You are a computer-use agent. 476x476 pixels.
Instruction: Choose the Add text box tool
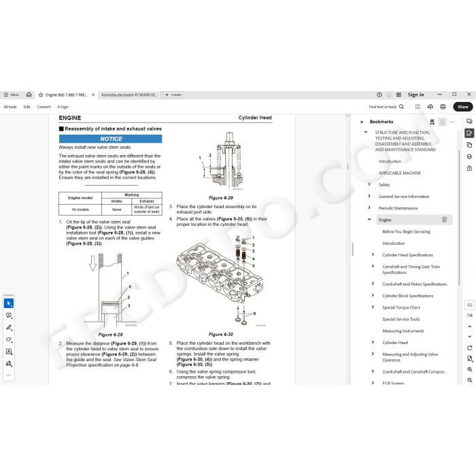click(x=9, y=352)
